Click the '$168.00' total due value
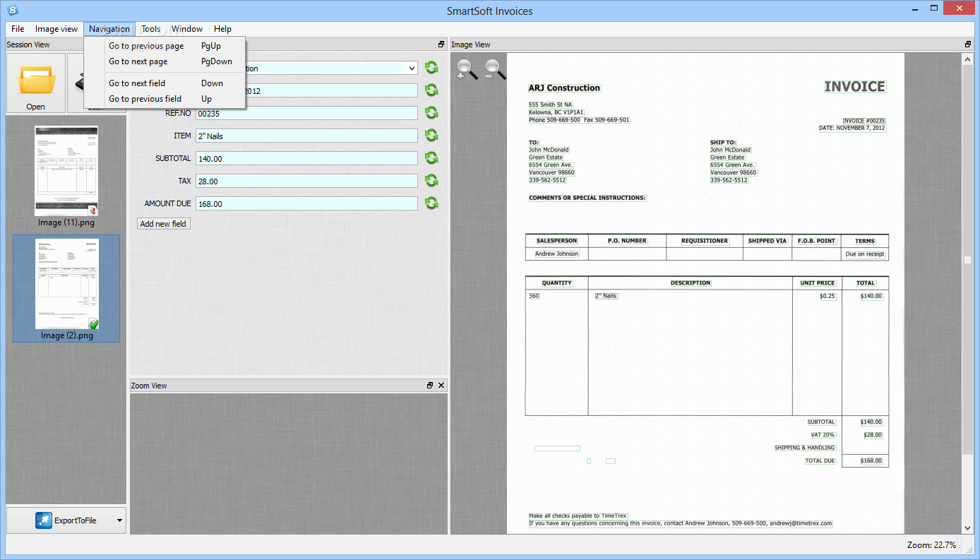The height and width of the screenshot is (560, 980). [x=871, y=460]
